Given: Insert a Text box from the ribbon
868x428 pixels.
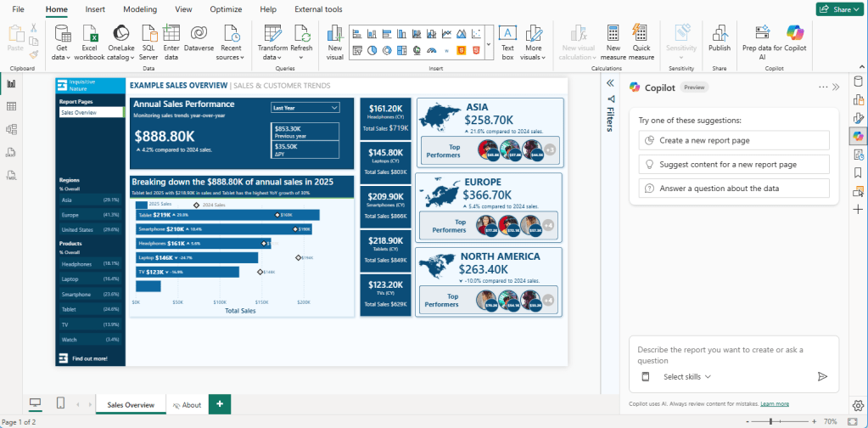Looking at the screenshot, I should pos(507,33).
